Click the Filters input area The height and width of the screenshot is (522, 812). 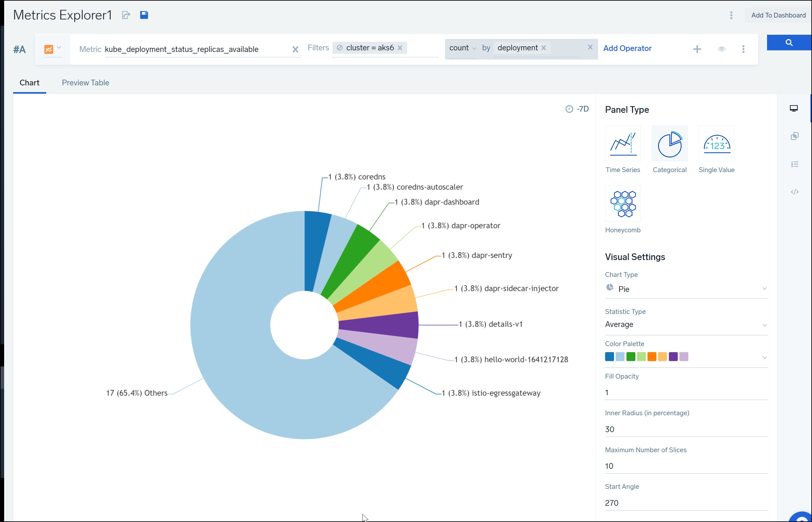[x=422, y=48]
